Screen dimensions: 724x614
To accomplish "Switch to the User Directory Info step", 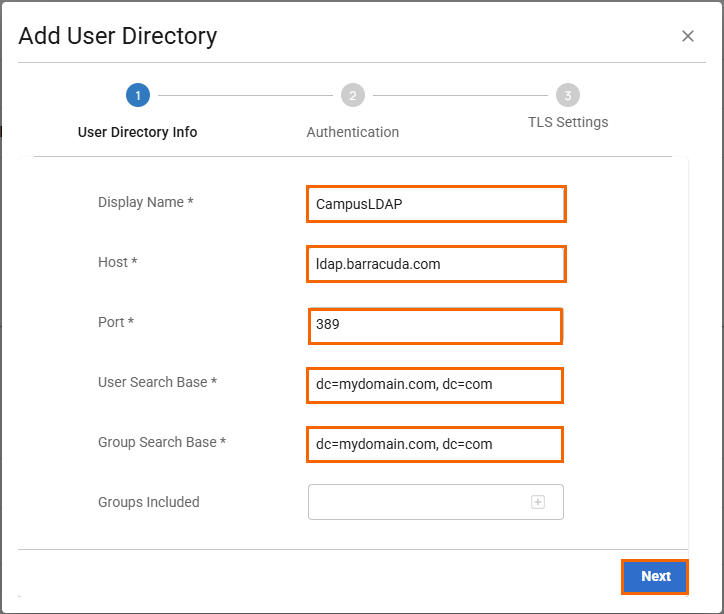I will [x=138, y=132].
